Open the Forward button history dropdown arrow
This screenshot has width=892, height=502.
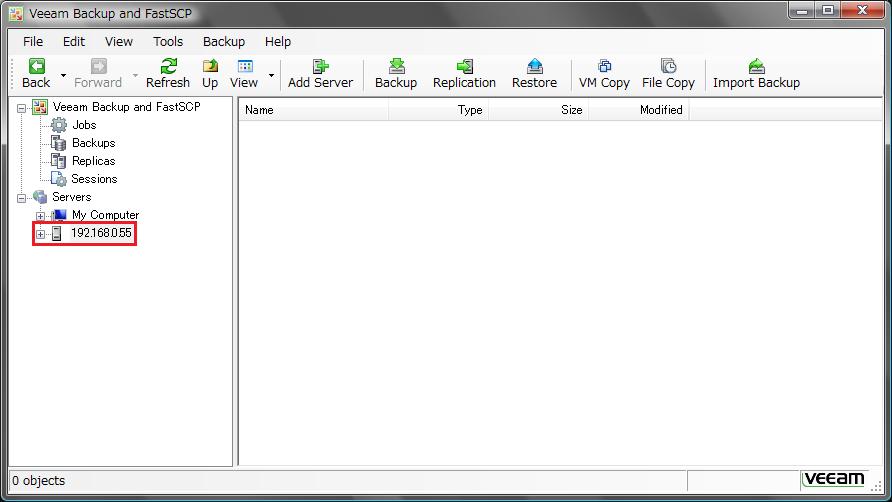pyautogui.click(x=135, y=75)
